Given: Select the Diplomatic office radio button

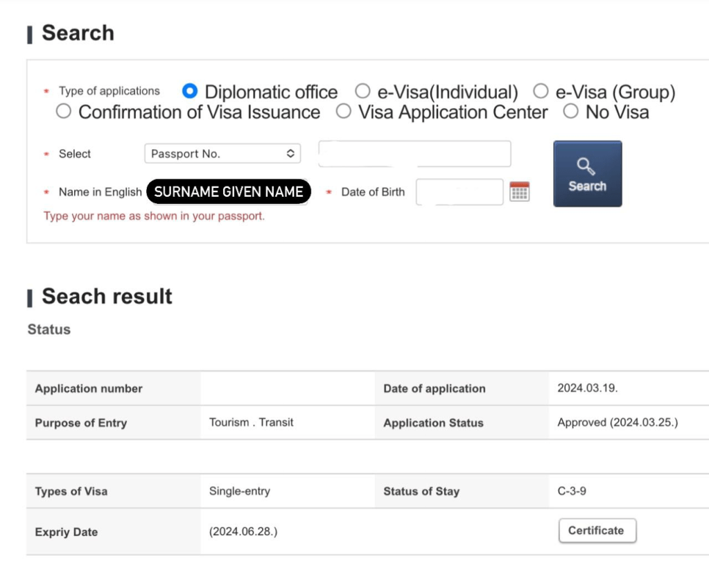Looking at the screenshot, I should click(190, 91).
